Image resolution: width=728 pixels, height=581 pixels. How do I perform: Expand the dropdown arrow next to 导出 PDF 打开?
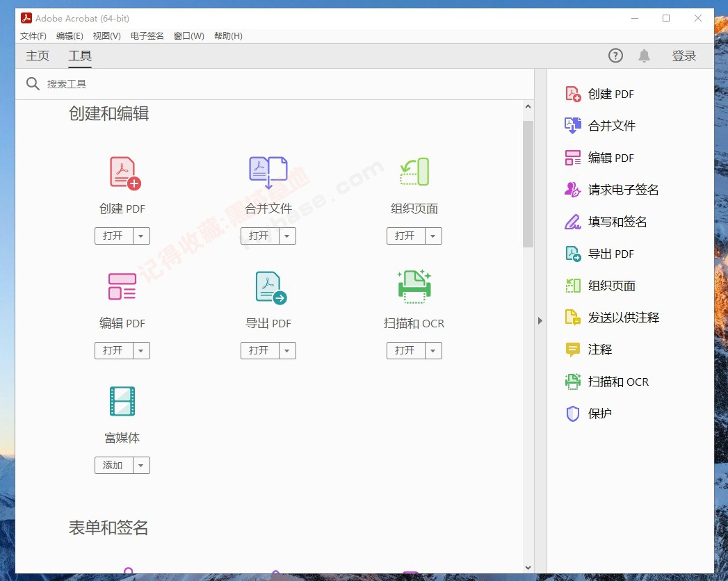coord(287,350)
